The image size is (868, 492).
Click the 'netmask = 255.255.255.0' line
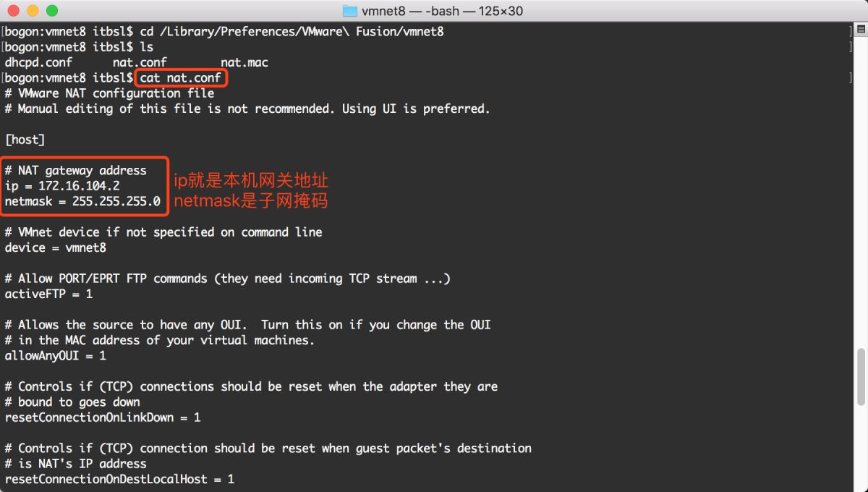(82, 201)
